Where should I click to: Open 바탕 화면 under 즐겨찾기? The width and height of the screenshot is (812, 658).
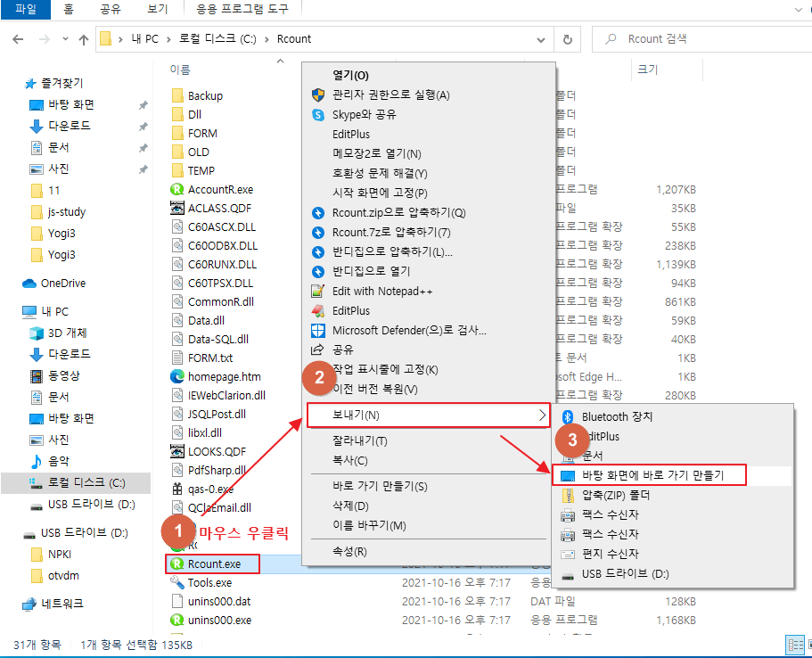click(71, 104)
